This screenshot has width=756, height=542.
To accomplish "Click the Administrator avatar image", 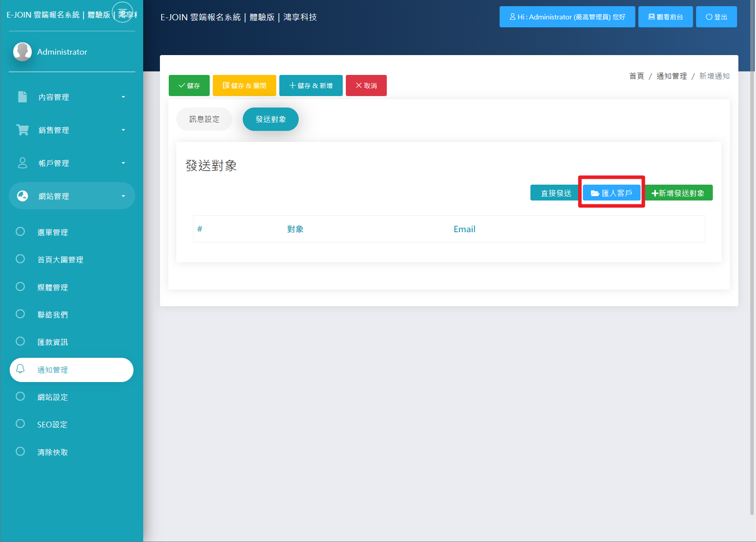I will (x=22, y=52).
